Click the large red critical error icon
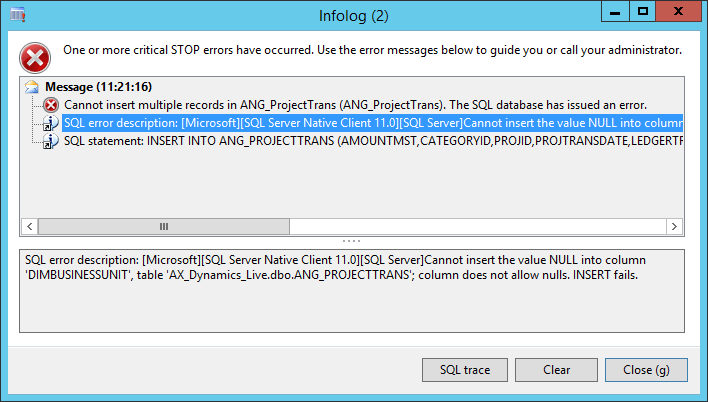Screen dimensions: 708x402 pos(35,58)
